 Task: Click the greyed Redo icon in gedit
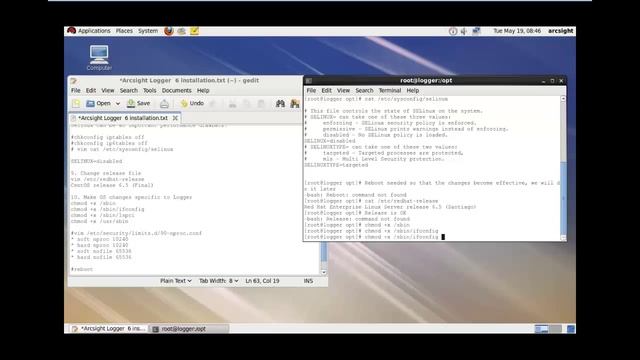pyautogui.click(x=213, y=104)
